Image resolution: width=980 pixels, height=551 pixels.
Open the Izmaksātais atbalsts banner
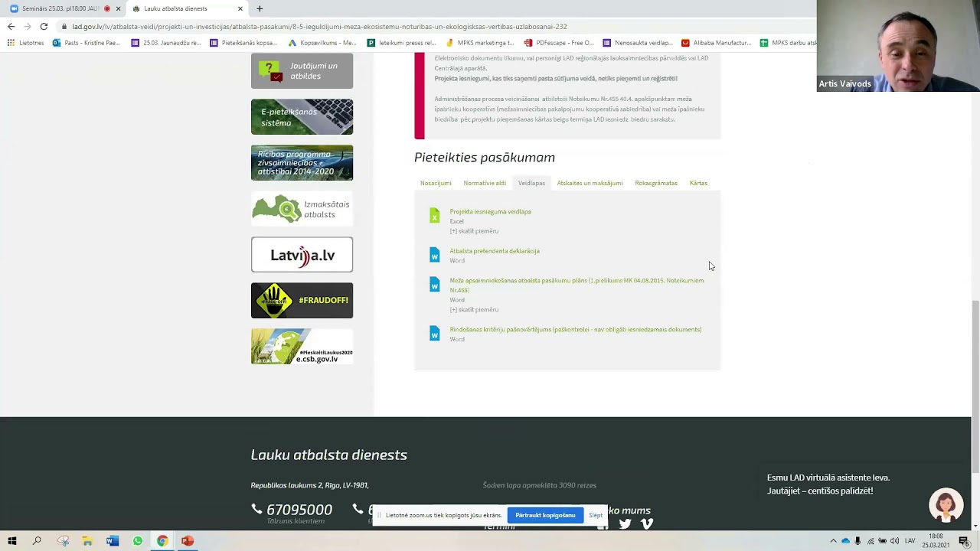tap(302, 209)
